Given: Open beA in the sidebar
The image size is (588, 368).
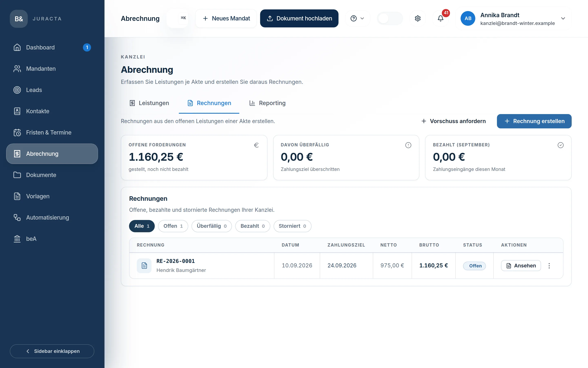Looking at the screenshot, I should [52, 239].
